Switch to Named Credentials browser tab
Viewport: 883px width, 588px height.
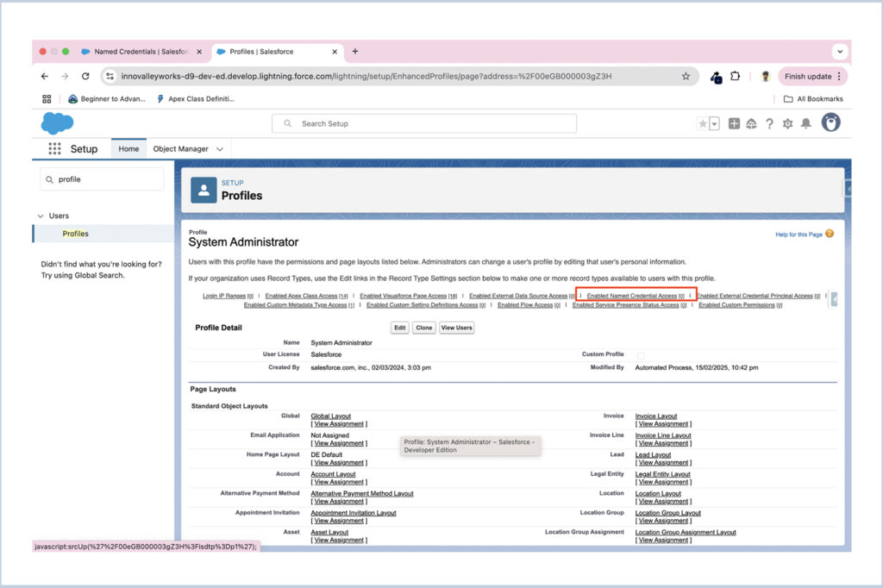141,51
